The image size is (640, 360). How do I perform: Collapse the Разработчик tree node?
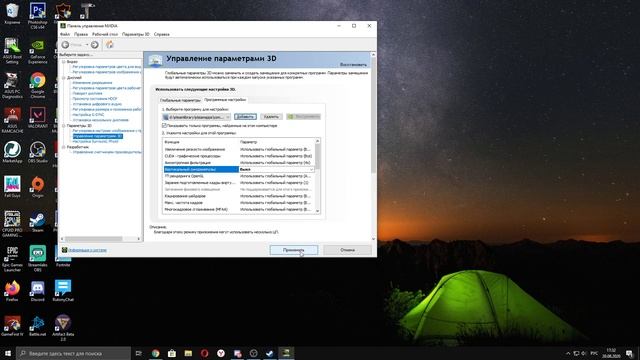tap(64, 147)
